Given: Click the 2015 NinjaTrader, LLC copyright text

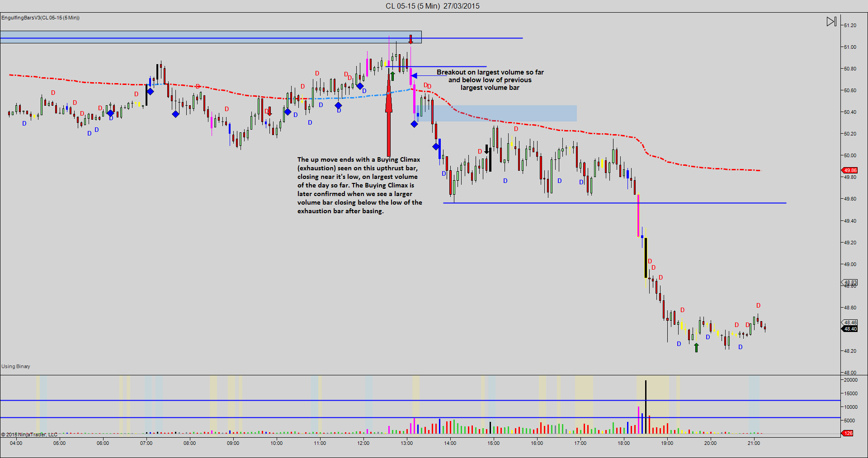Looking at the screenshot, I should 29,435.
